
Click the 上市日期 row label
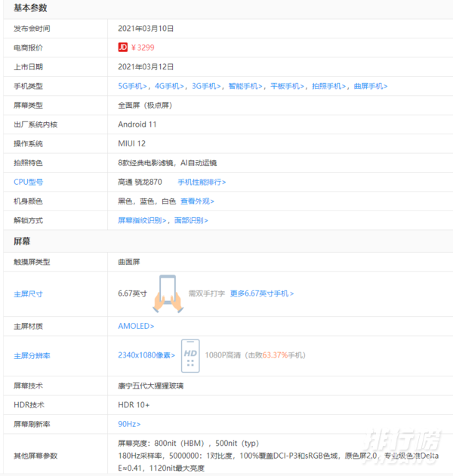pyautogui.click(x=28, y=67)
